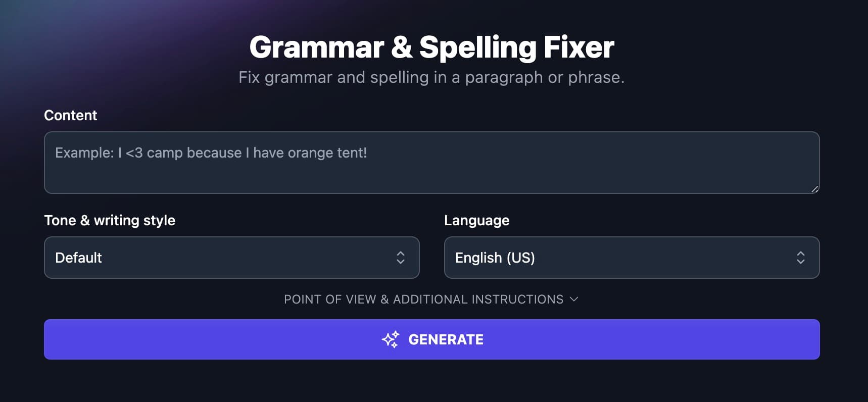This screenshot has height=402, width=868.
Task: Open the Tone & writing style dropdown
Action: (x=231, y=258)
